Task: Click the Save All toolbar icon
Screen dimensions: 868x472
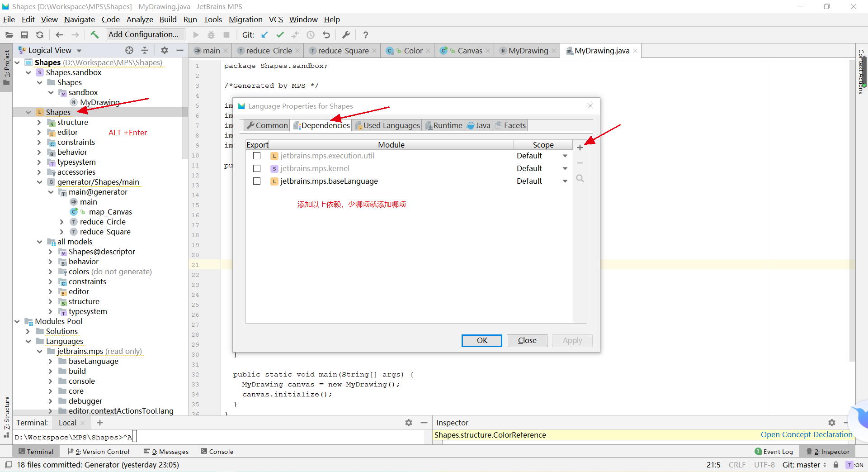Action: 25,35
